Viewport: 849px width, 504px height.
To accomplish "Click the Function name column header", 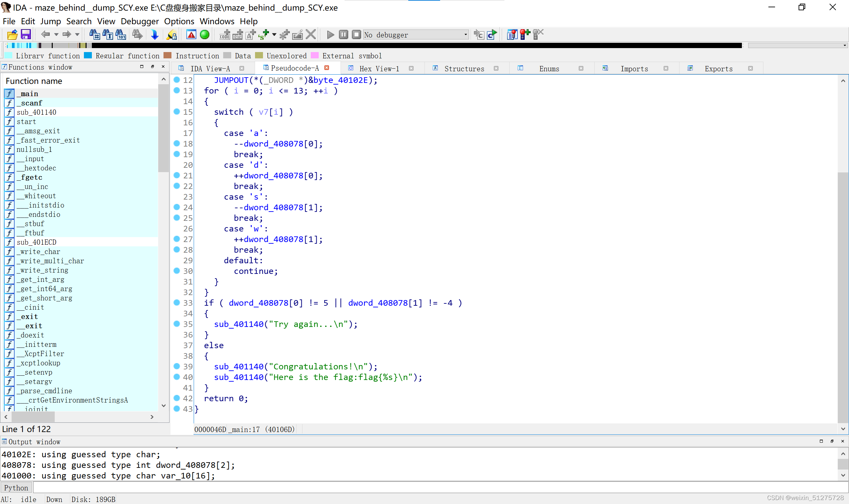I will (x=81, y=81).
